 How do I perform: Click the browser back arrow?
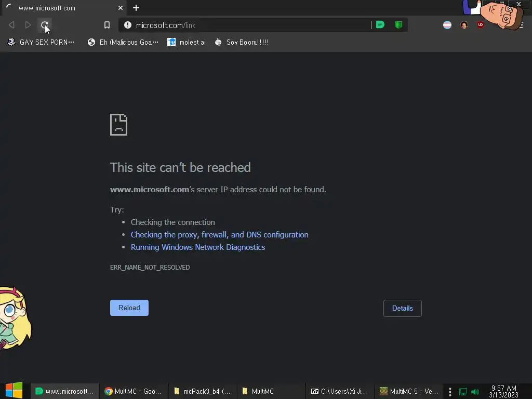click(11, 25)
